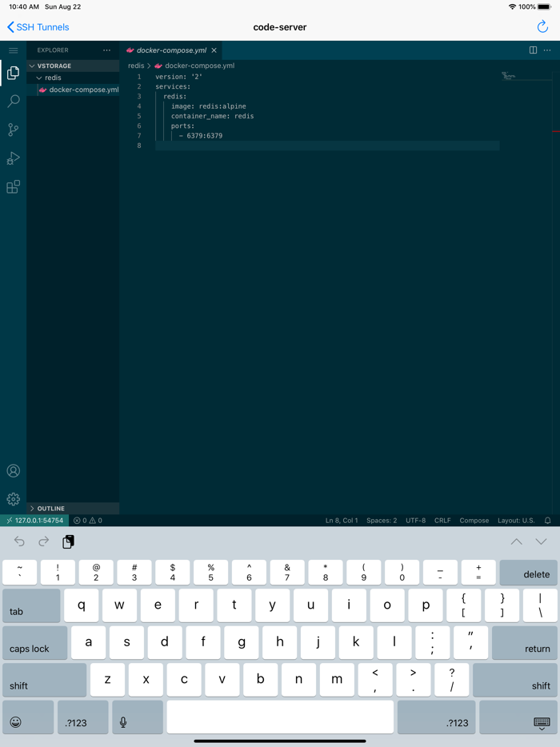Switch to left .?123 symbols keyboard
The image size is (560, 747).
(83, 717)
